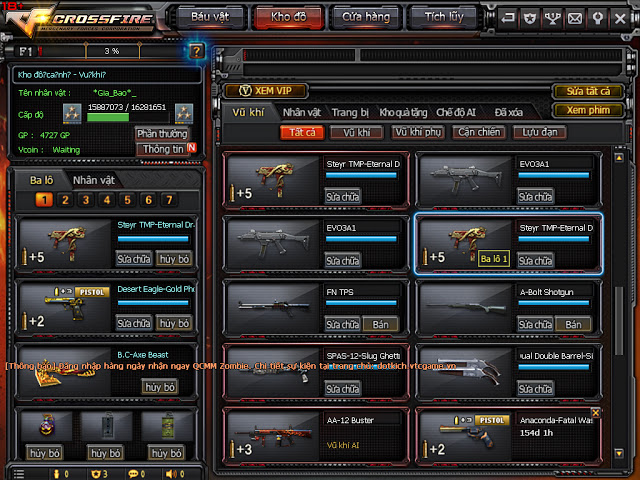Click the next rank badge icon after the XP bar

click(184, 113)
